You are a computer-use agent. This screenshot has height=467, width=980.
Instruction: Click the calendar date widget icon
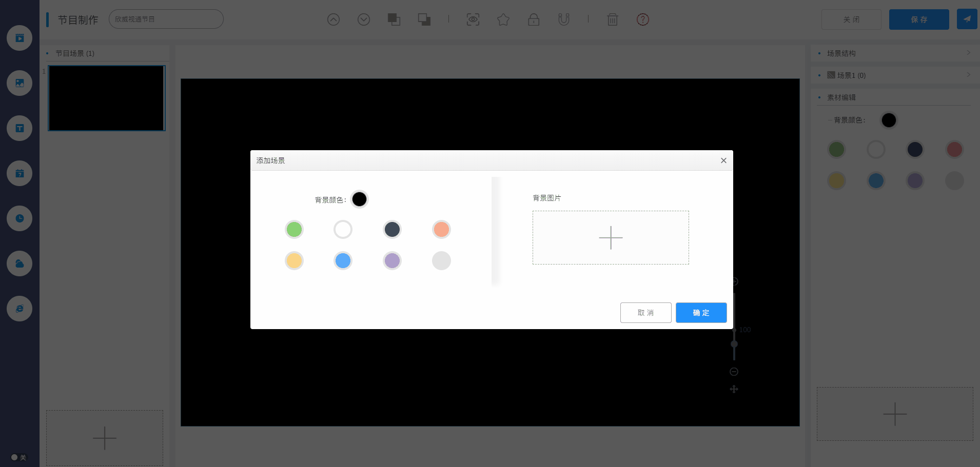point(19,173)
